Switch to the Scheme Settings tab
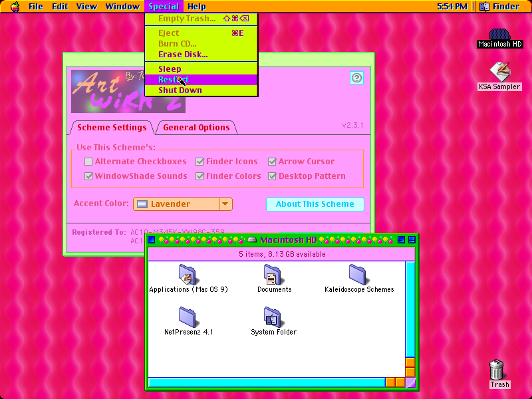The image size is (532, 399). tap(112, 128)
